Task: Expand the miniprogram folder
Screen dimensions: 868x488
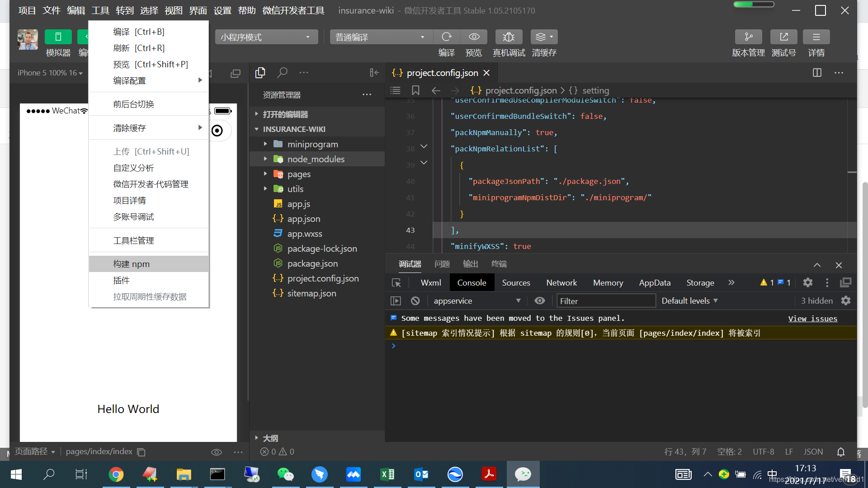Action: [265, 144]
